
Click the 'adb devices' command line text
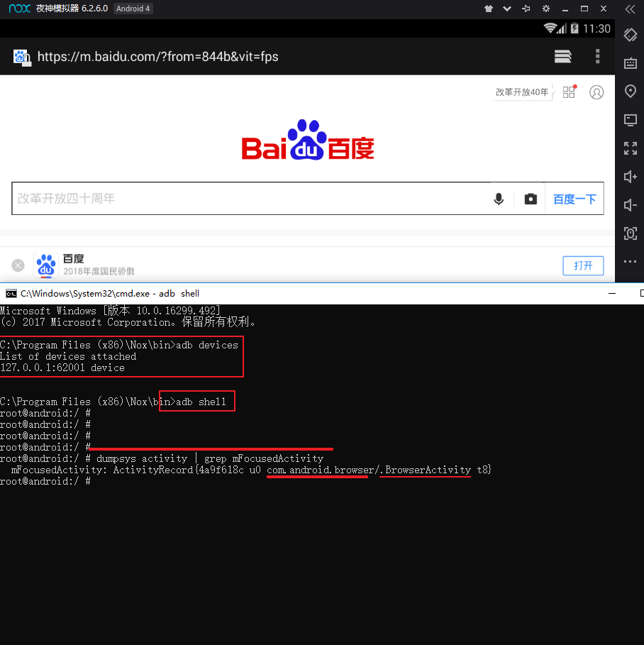(207, 345)
